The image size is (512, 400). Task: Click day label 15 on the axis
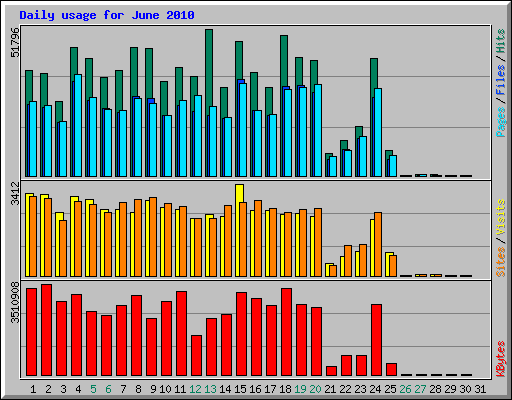(x=240, y=389)
